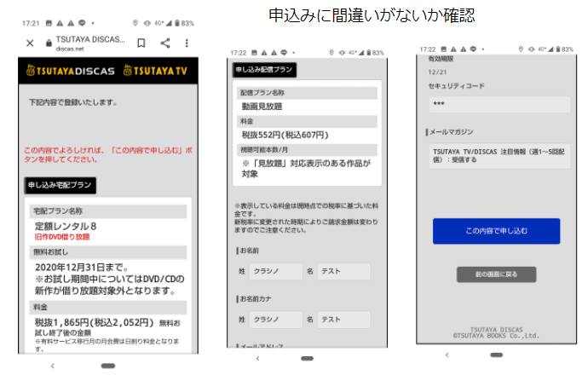This screenshot has width=588, height=381.
Task: Tap the share icon in the browser bar
Action: tap(165, 43)
